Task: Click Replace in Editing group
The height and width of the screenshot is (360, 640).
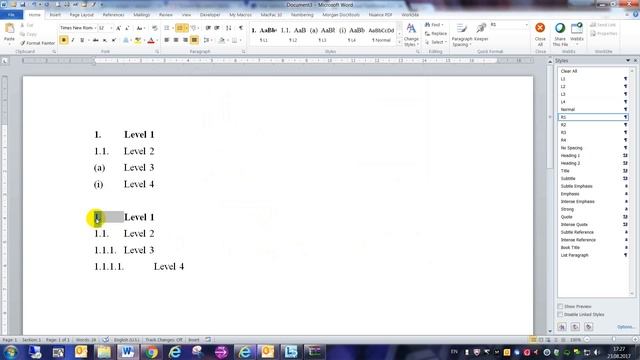Action: click(x=436, y=33)
